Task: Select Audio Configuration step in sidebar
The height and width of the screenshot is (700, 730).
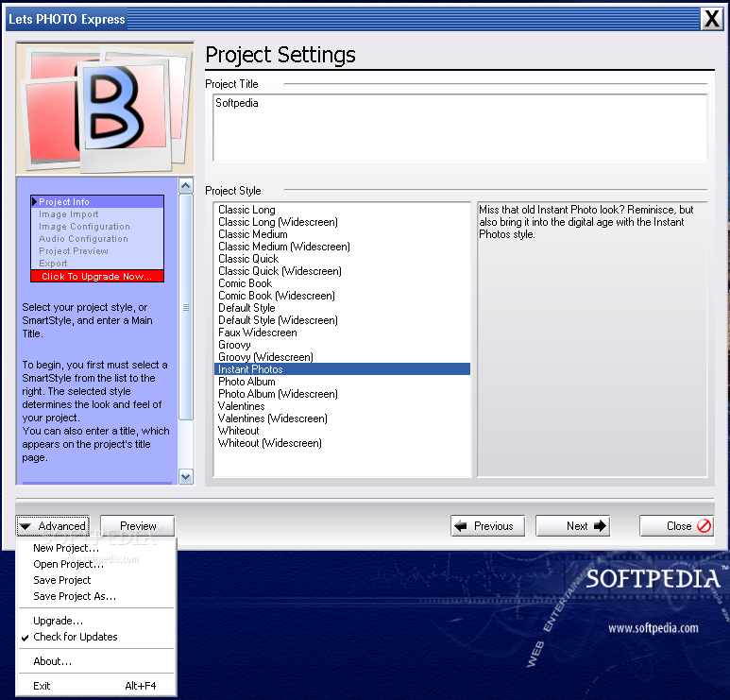Action: click(97, 238)
